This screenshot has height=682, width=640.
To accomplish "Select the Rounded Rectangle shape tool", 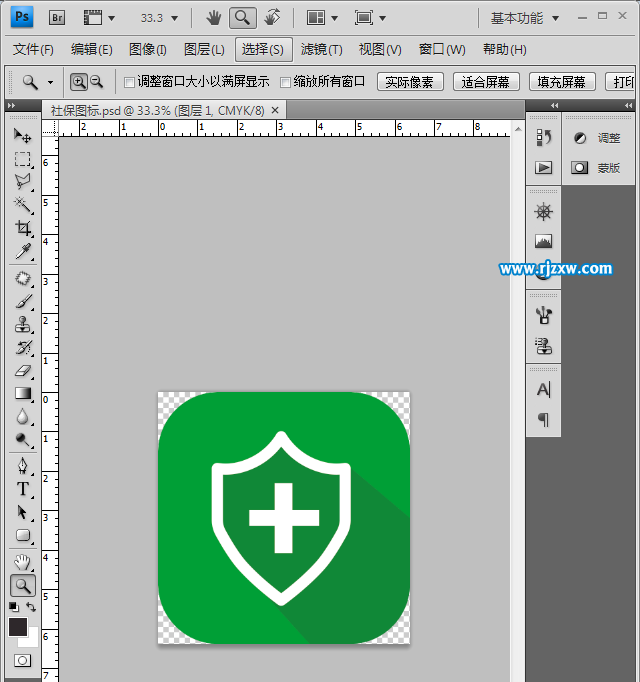I will (x=23, y=535).
